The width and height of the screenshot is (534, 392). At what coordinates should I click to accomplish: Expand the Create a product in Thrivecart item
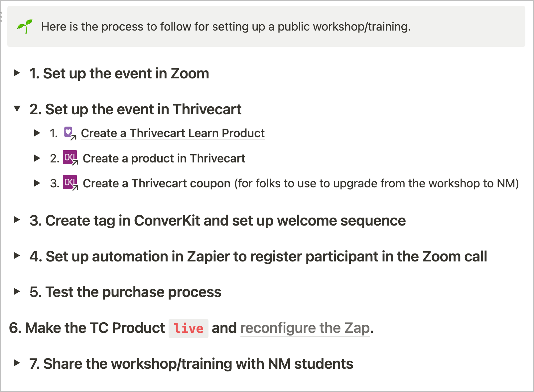pos(37,158)
